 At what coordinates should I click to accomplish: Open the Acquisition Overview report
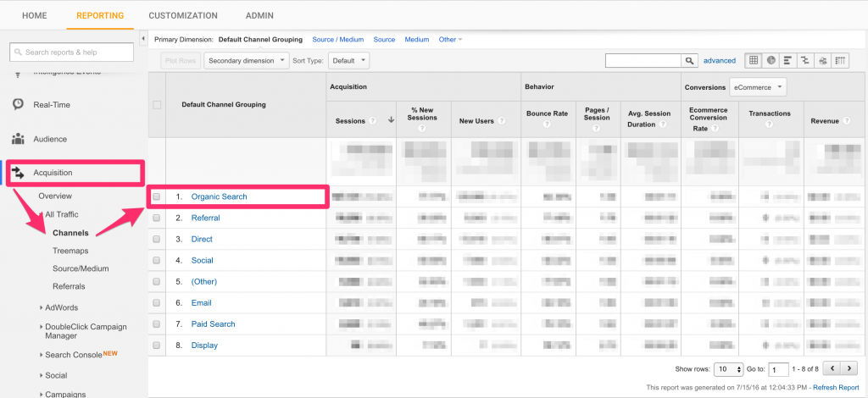pyautogui.click(x=55, y=196)
